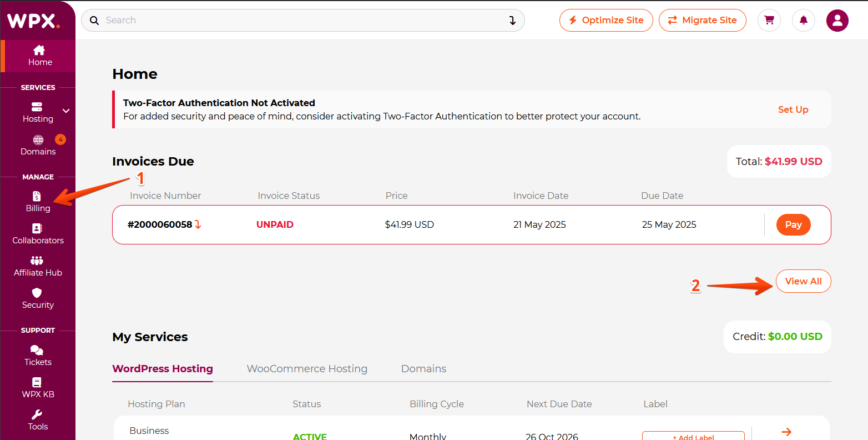Image resolution: width=868 pixels, height=440 pixels.
Task: Open the Security shield section
Action: [x=38, y=298]
